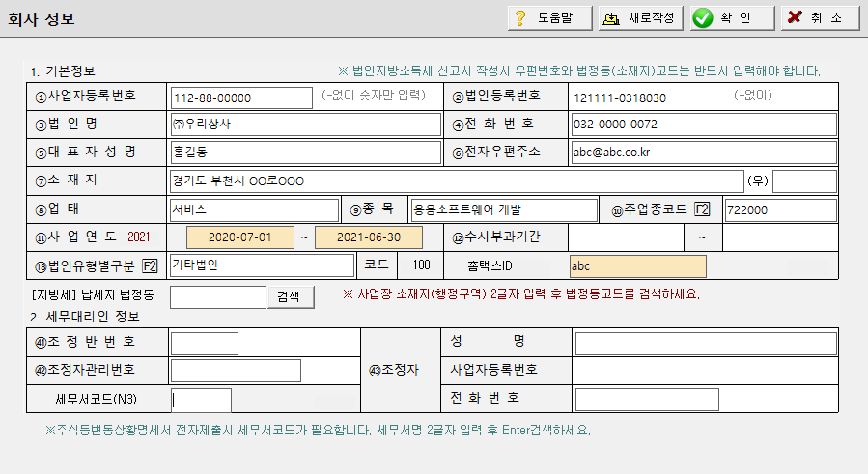Image resolution: width=868 pixels, height=474 pixels.
Task: Click the 수시부과기간 end field
Action: click(x=779, y=237)
